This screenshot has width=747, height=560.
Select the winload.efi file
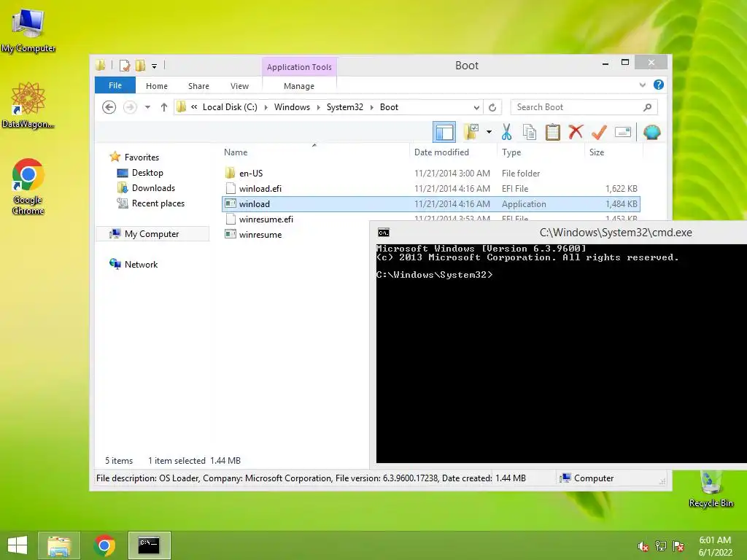click(x=431, y=189)
